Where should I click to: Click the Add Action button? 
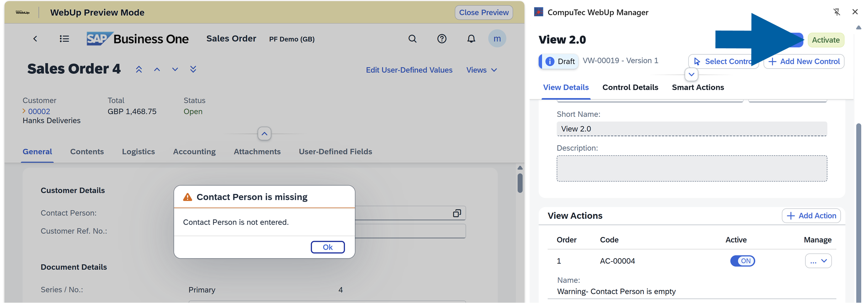point(811,216)
